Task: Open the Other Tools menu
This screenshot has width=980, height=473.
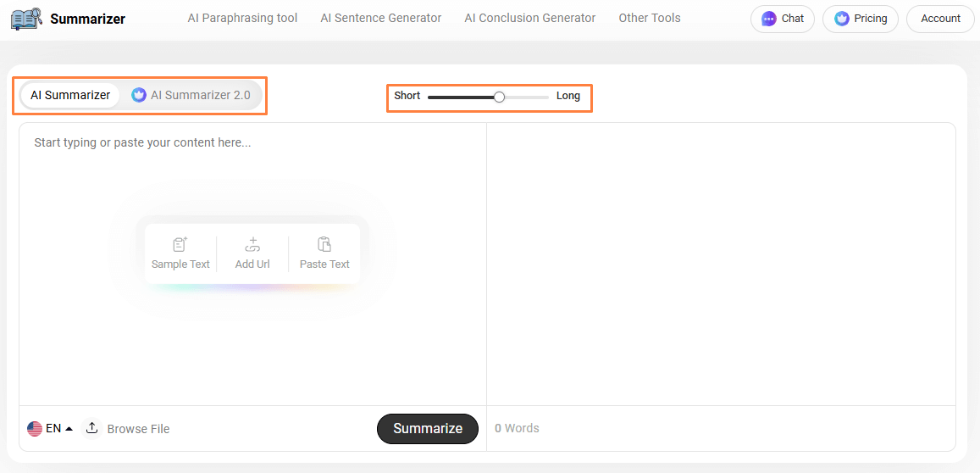Action: 649,18
